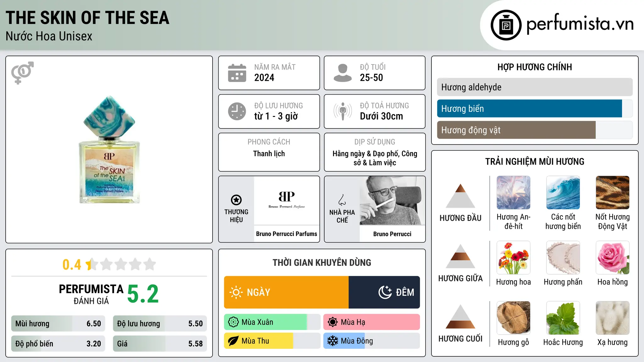
Task: Click the Perfumista score 5.2
Action: (x=143, y=294)
